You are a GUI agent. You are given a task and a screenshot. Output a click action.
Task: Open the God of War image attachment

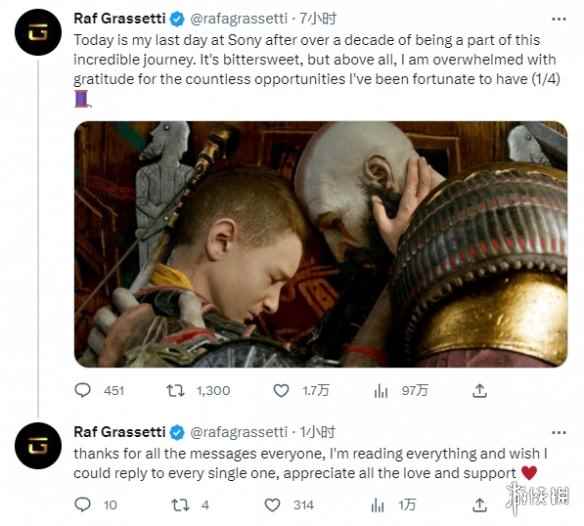coord(321,244)
